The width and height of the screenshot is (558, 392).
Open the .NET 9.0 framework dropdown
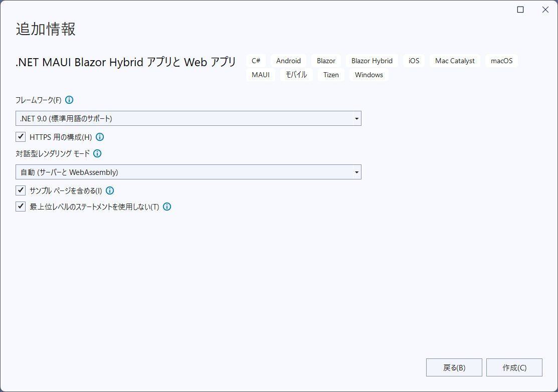click(x=188, y=118)
